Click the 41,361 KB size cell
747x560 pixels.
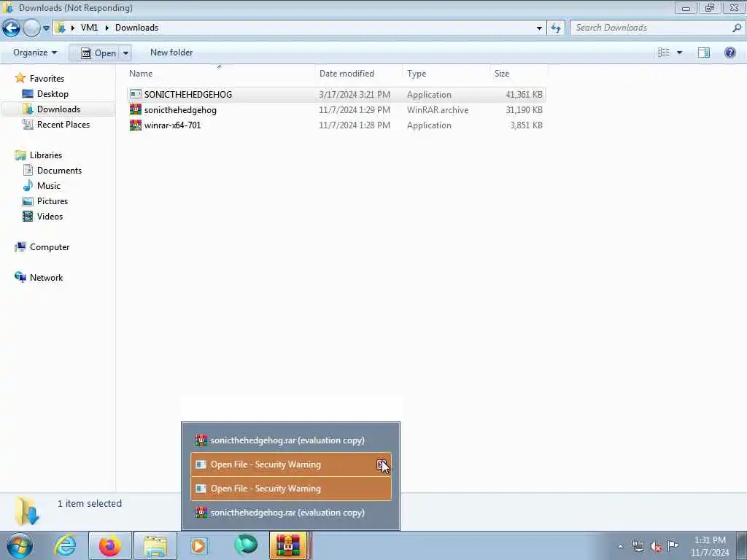pos(524,94)
